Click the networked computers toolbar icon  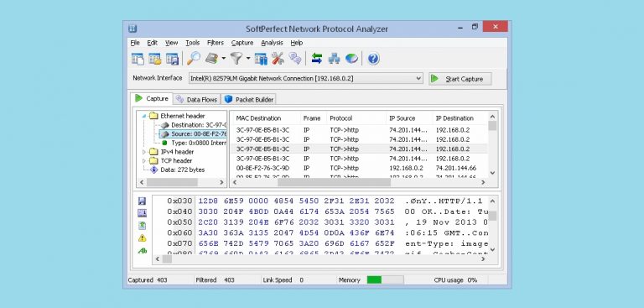tap(334, 59)
